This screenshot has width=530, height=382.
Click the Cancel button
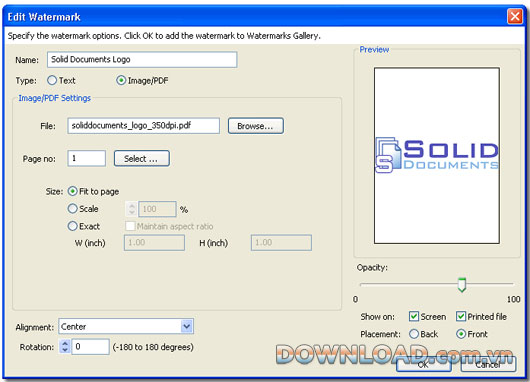tap(488, 364)
